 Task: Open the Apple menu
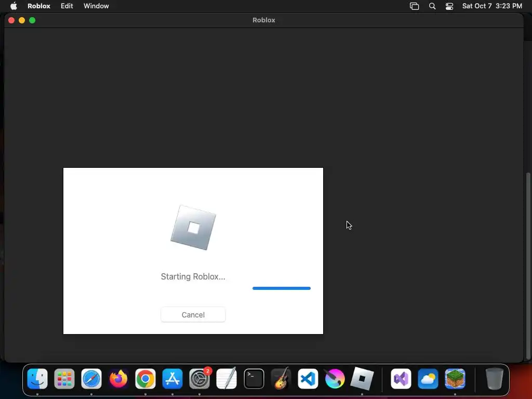(x=14, y=6)
